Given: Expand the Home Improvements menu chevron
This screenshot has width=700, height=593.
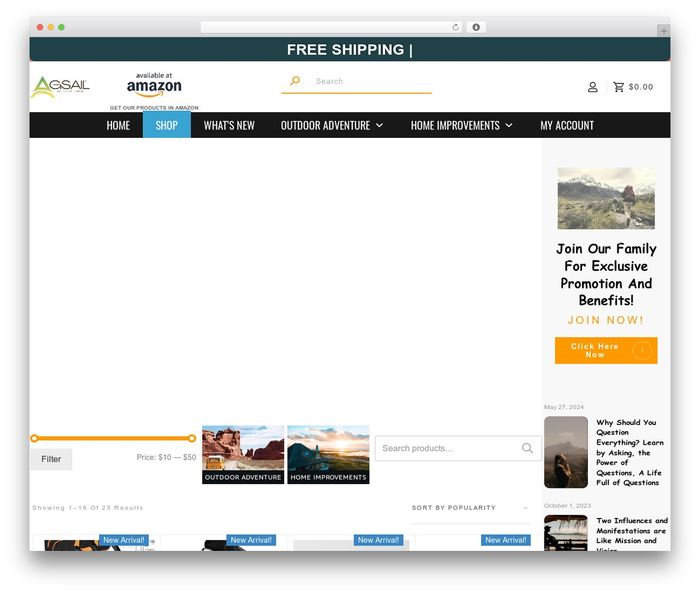Looking at the screenshot, I should point(509,125).
